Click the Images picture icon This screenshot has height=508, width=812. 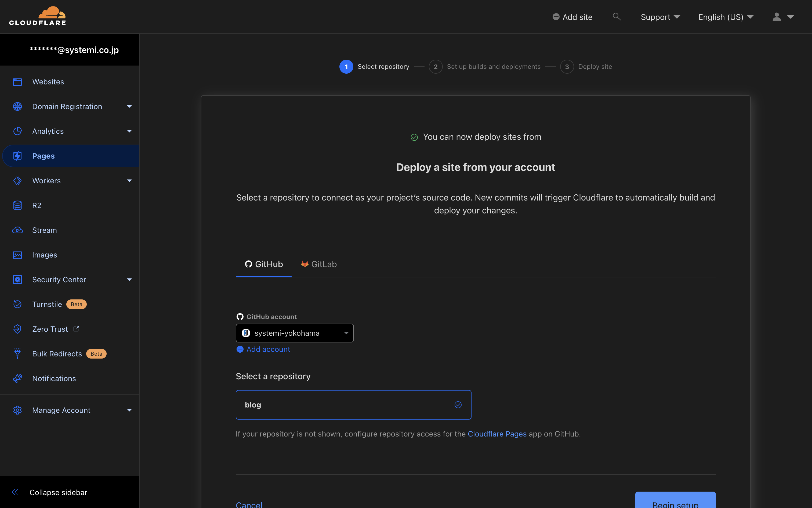pos(17,255)
